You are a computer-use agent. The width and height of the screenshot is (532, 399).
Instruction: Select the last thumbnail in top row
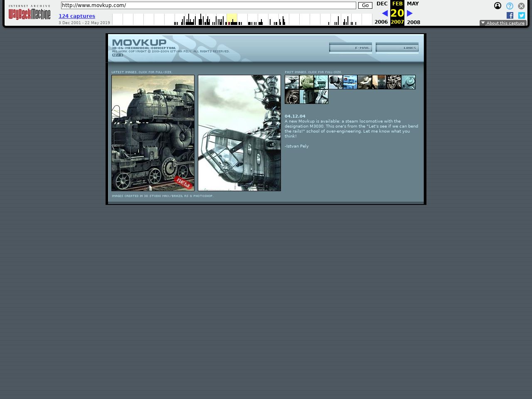(x=408, y=82)
